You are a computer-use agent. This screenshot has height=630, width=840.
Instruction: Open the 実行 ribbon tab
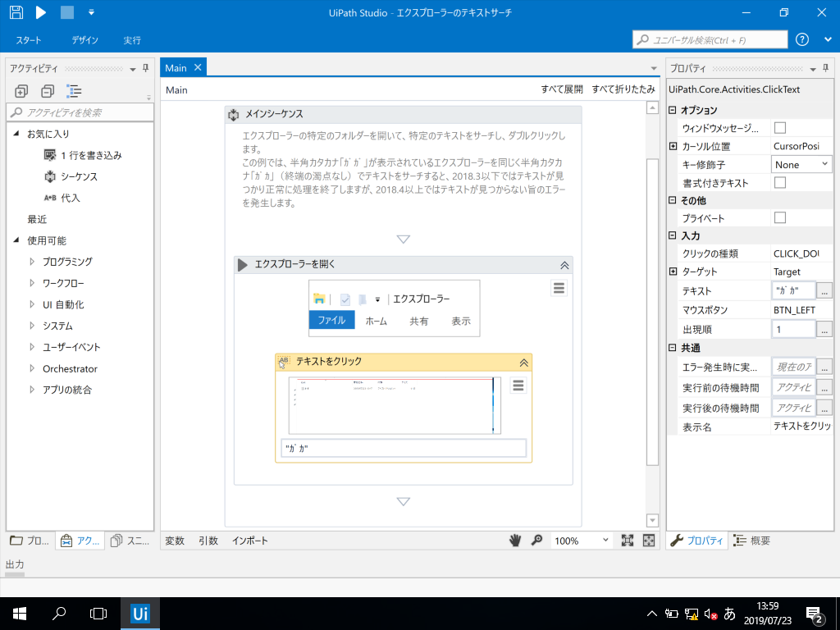tap(132, 40)
